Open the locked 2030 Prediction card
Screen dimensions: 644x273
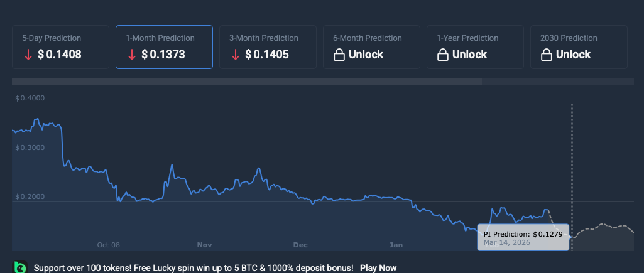coord(579,47)
